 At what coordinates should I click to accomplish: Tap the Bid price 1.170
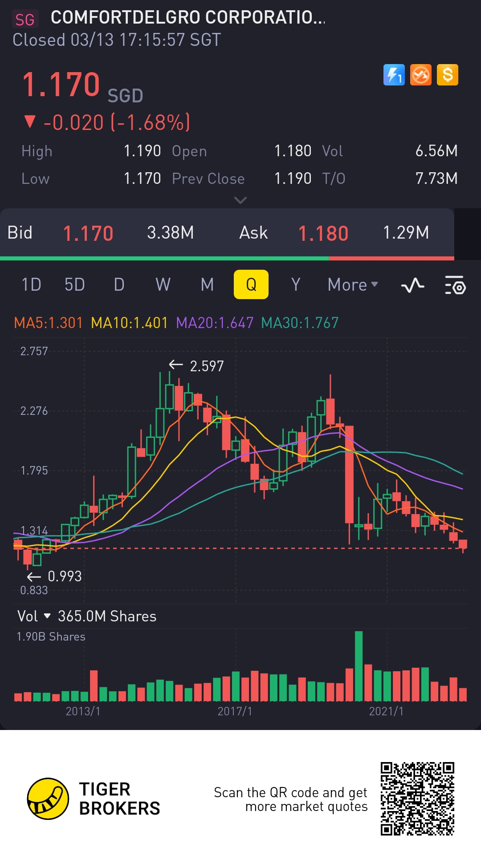click(88, 233)
